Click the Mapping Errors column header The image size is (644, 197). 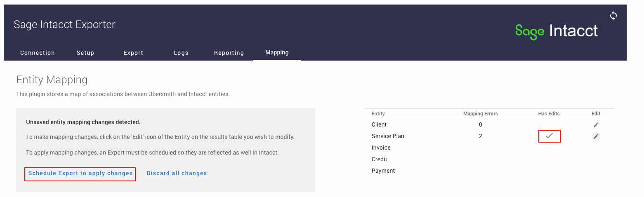[x=481, y=114]
